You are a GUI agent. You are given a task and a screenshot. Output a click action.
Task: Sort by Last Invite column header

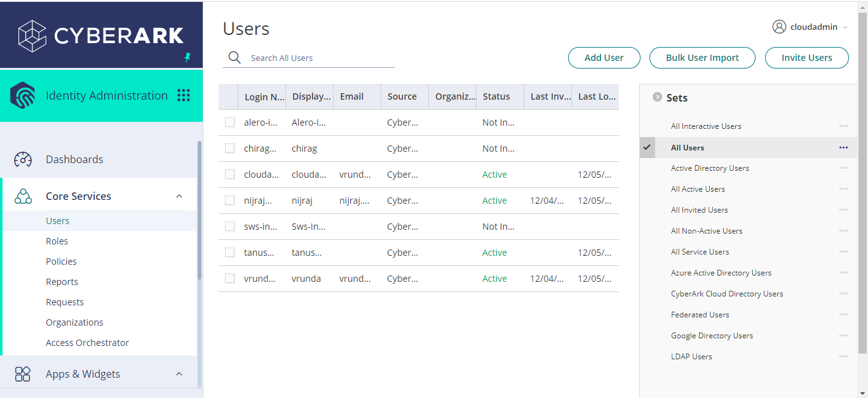[548, 96]
